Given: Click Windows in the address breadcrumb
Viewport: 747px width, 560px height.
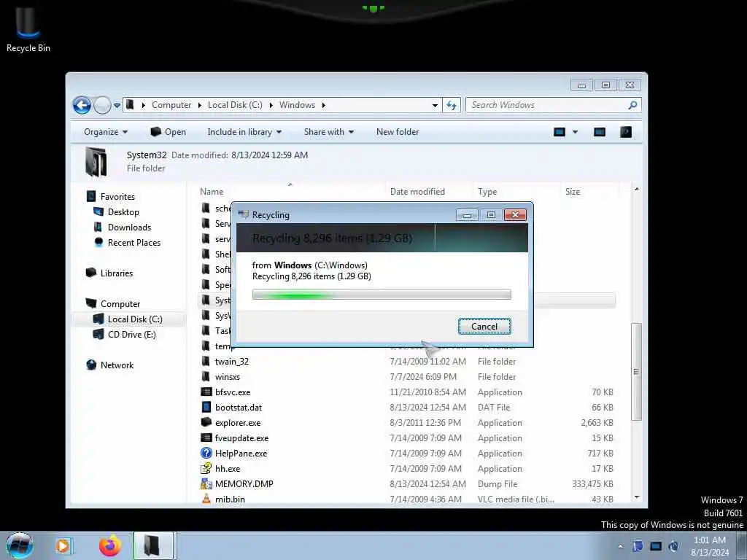Looking at the screenshot, I should pos(298,105).
